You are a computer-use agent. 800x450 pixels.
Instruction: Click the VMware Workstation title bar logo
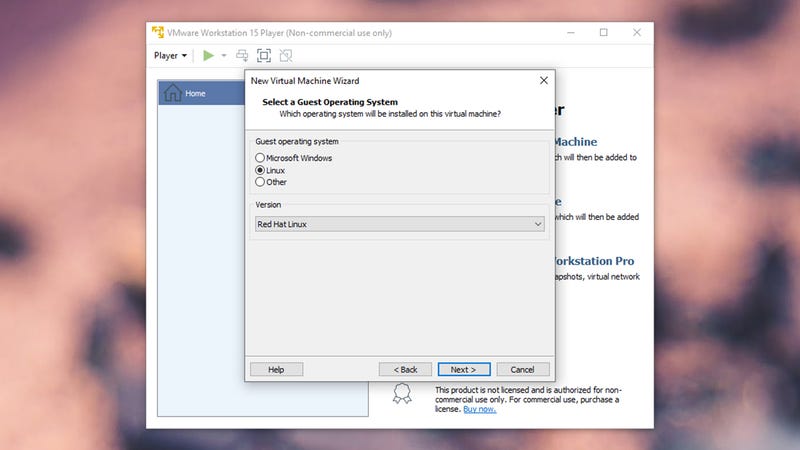[158, 32]
